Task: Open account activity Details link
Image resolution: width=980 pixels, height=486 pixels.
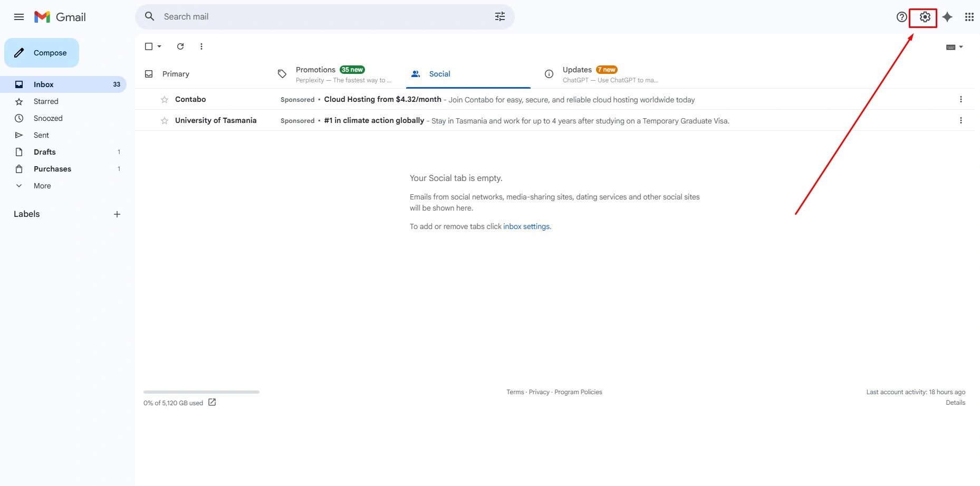Action: pos(955,403)
